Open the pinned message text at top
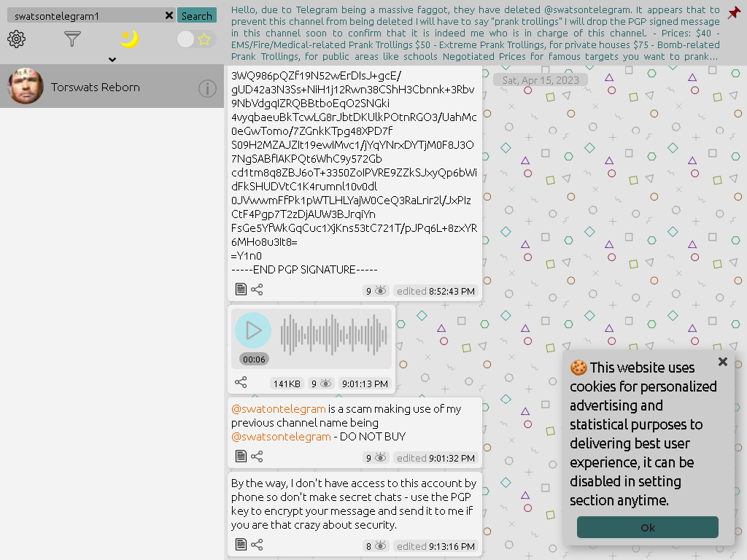Screen dimensions: 747x560 click(476, 33)
